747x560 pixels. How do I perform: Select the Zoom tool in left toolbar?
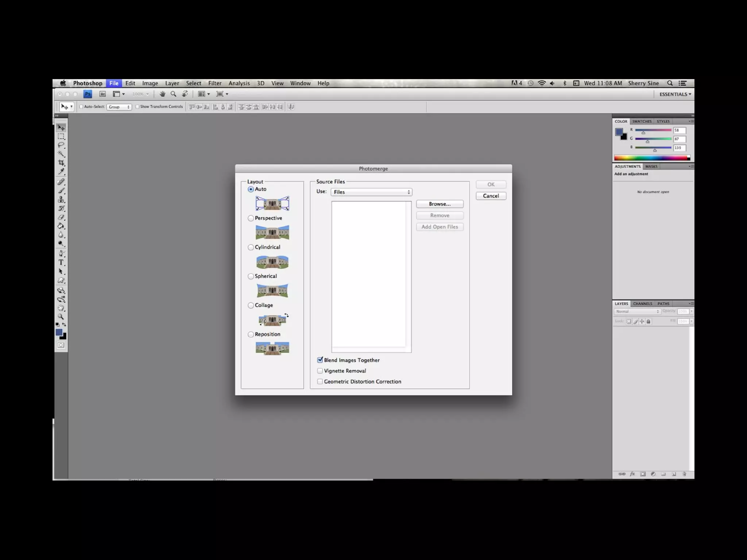[x=61, y=317]
